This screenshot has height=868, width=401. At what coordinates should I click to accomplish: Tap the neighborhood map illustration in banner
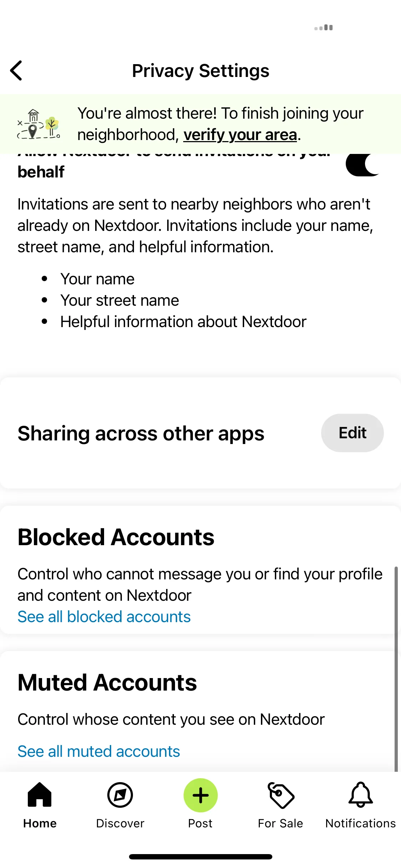(39, 124)
